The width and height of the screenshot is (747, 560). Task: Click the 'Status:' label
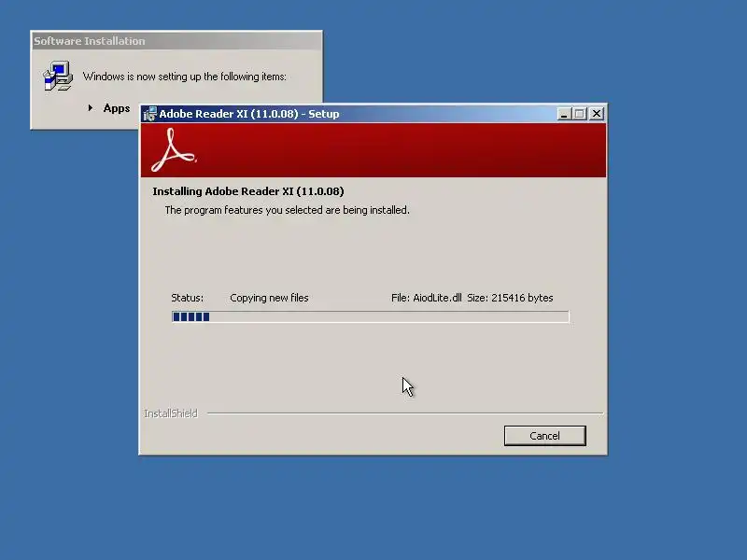coord(188,298)
